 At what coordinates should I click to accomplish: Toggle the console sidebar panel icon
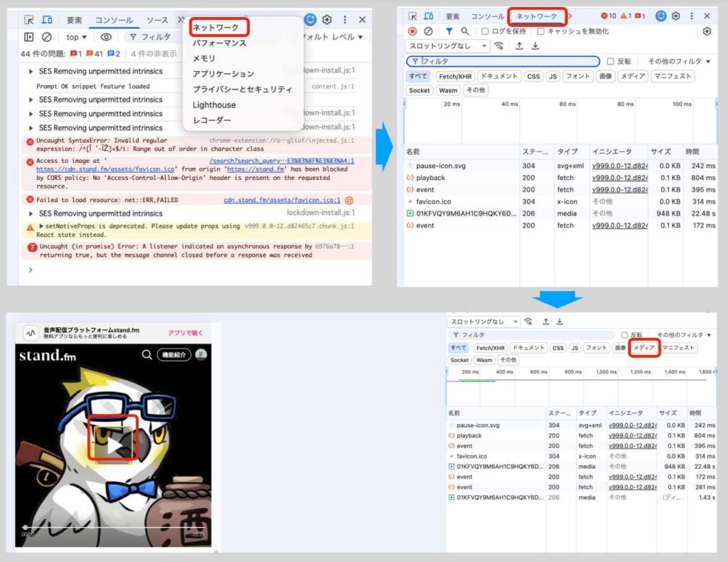pos(28,37)
